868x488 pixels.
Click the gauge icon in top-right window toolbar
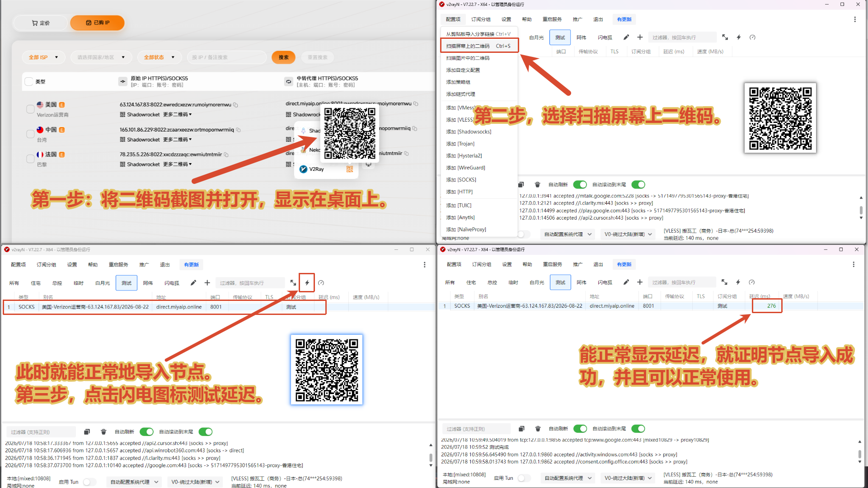pos(752,38)
